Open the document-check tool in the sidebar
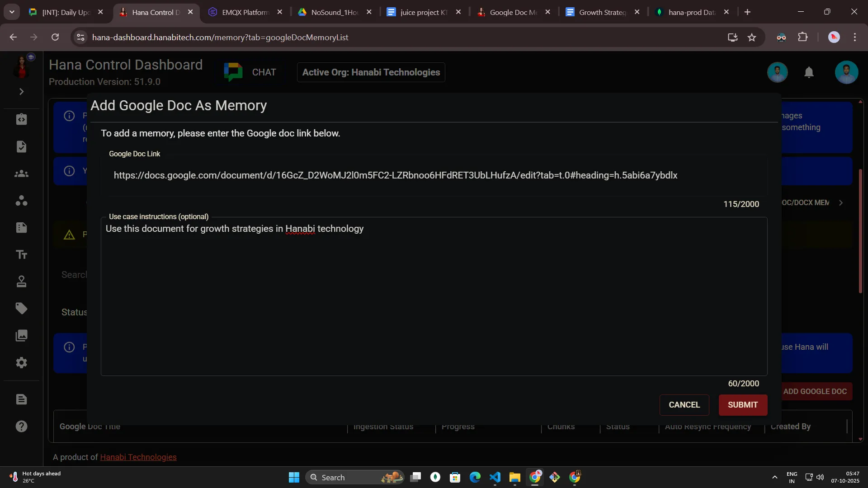The width and height of the screenshot is (868, 488). pos(21,146)
